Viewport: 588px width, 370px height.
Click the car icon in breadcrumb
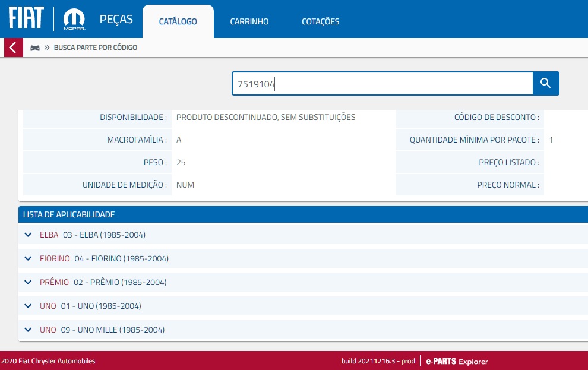(x=35, y=48)
